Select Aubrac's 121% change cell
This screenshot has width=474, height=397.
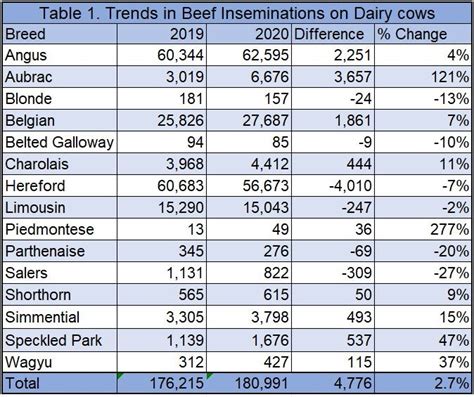click(x=423, y=77)
